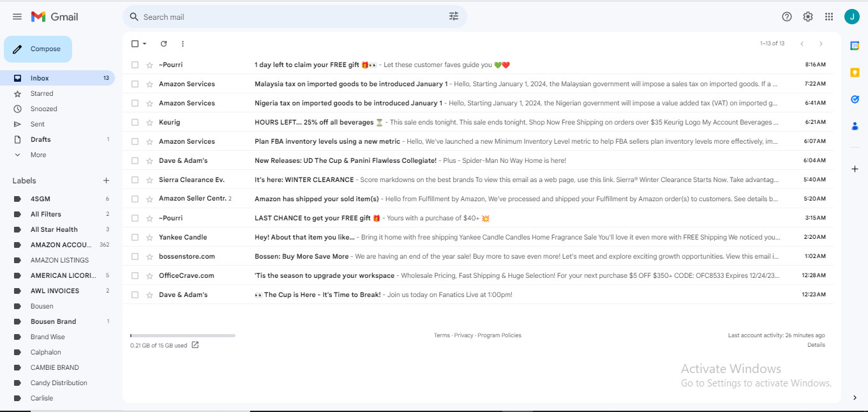Open the main menu hamburger icon

click(x=17, y=17)
